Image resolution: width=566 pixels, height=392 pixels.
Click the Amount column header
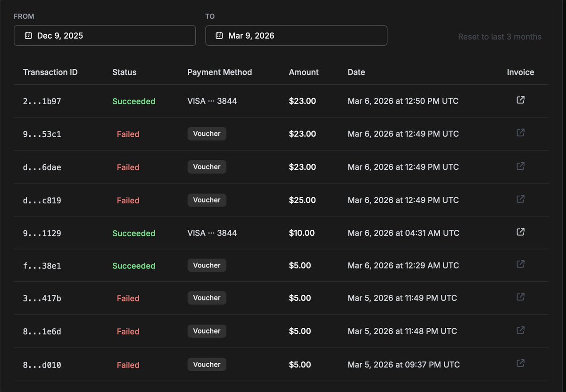click(304, 72)
